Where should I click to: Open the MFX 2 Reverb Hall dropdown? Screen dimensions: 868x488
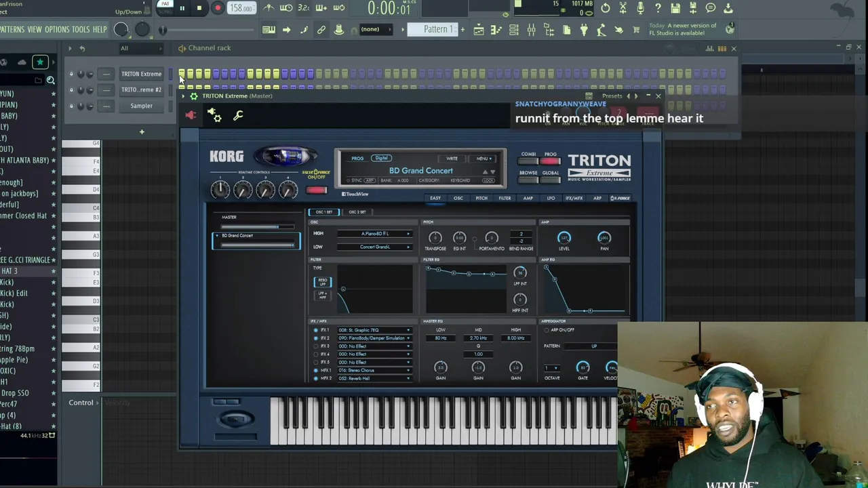[x=374, y=378]
